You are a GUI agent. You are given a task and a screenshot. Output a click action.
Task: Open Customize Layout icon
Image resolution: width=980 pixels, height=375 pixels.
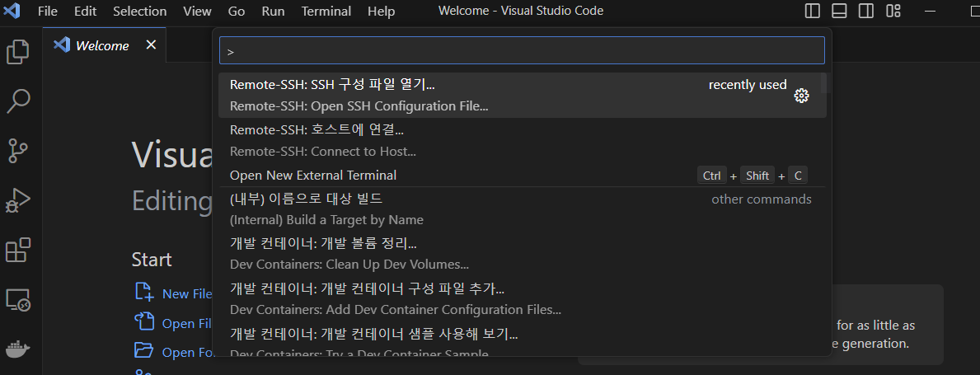(893, 11)
